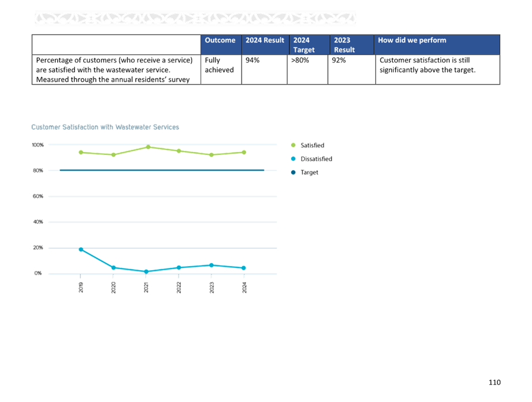Click the 80% y-axis label
The image size is (532, 402).
(38, 170)
